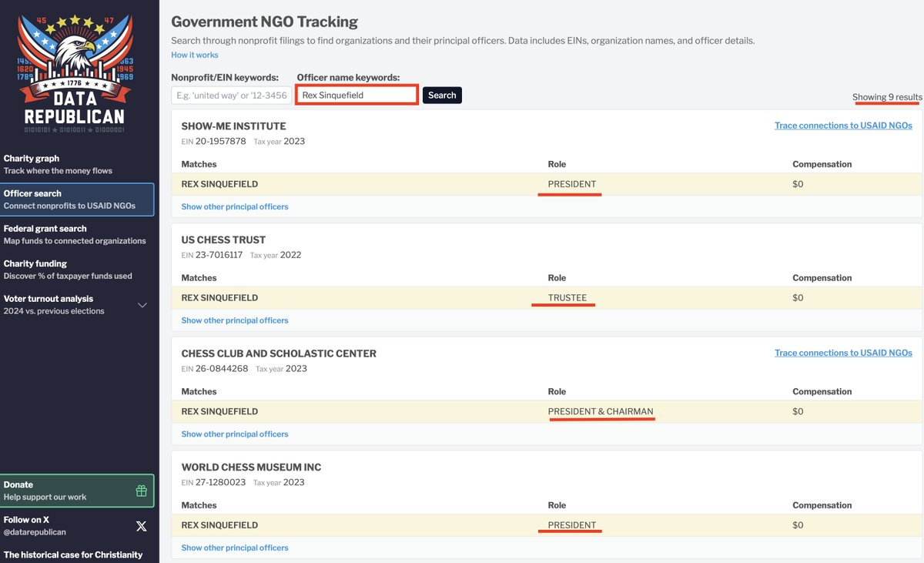This screenshot has width=924, height=563.
Task: Click PRESIDENT role under World Chess Museum
Action: [x=571, y=525]
